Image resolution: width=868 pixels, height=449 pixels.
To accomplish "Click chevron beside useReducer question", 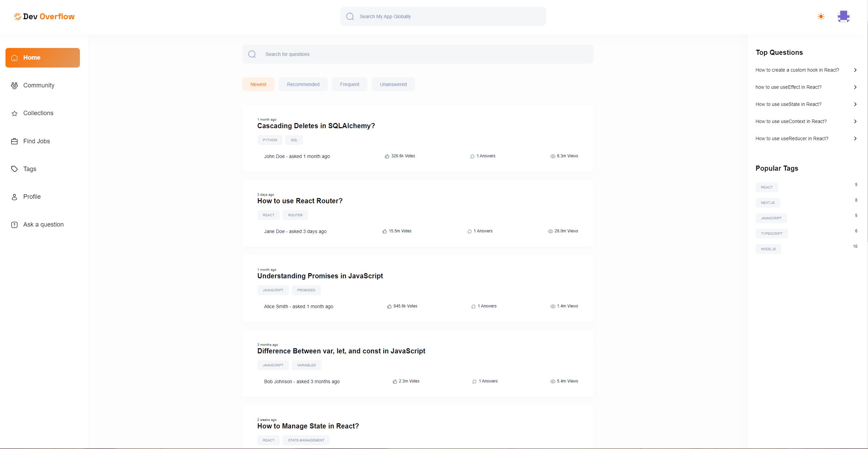I will coord(855,138).
